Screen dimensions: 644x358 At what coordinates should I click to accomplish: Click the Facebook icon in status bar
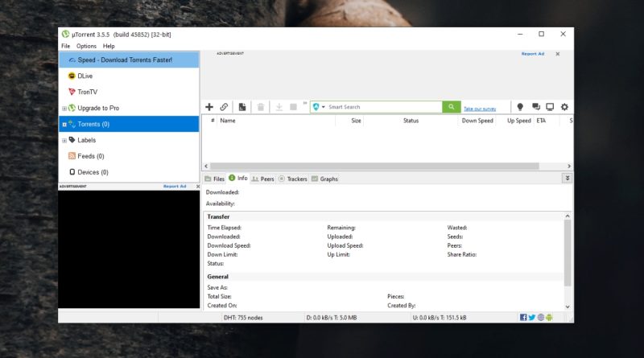pyautogui.click(x=523, y=317)
